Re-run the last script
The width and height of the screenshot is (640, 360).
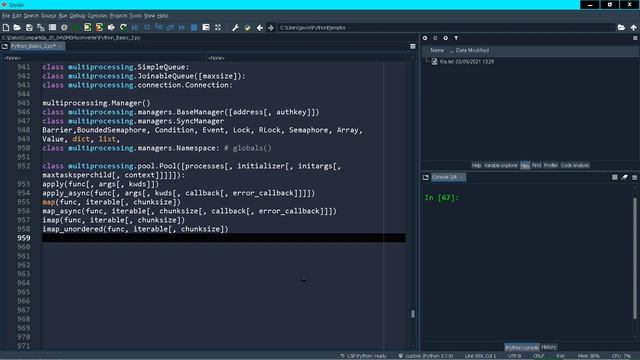coord(123,27)
